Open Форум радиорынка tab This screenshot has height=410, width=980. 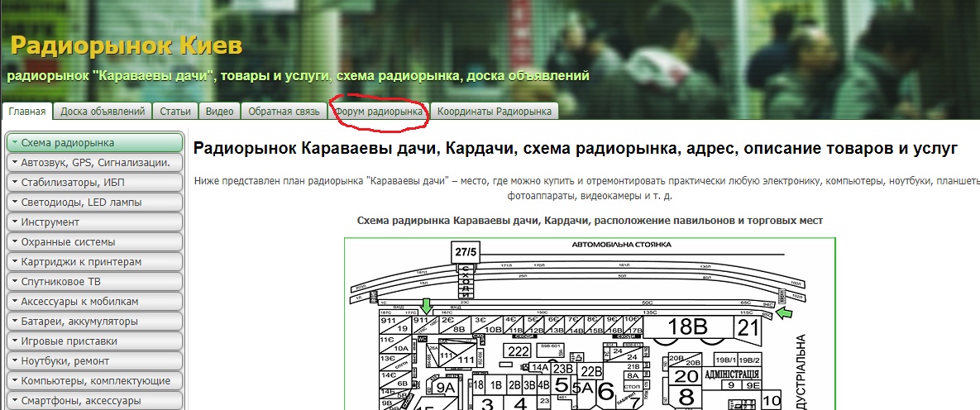(x=378, y=112)
